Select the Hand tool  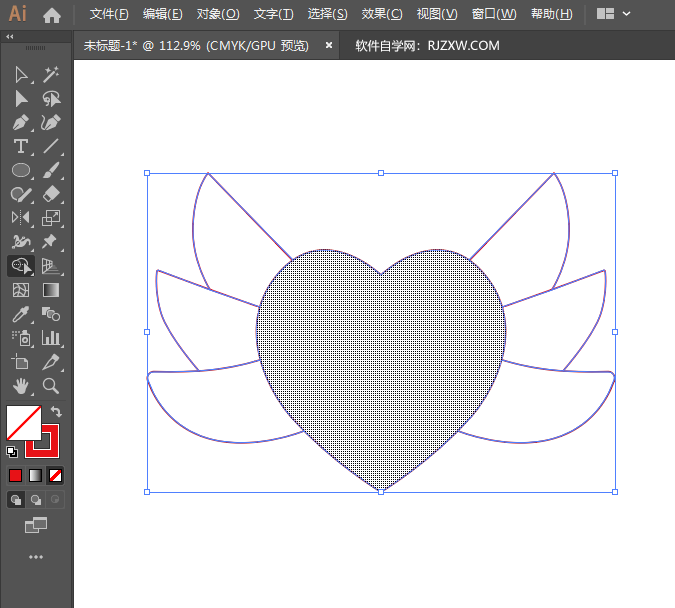click(x=21, y=385)
